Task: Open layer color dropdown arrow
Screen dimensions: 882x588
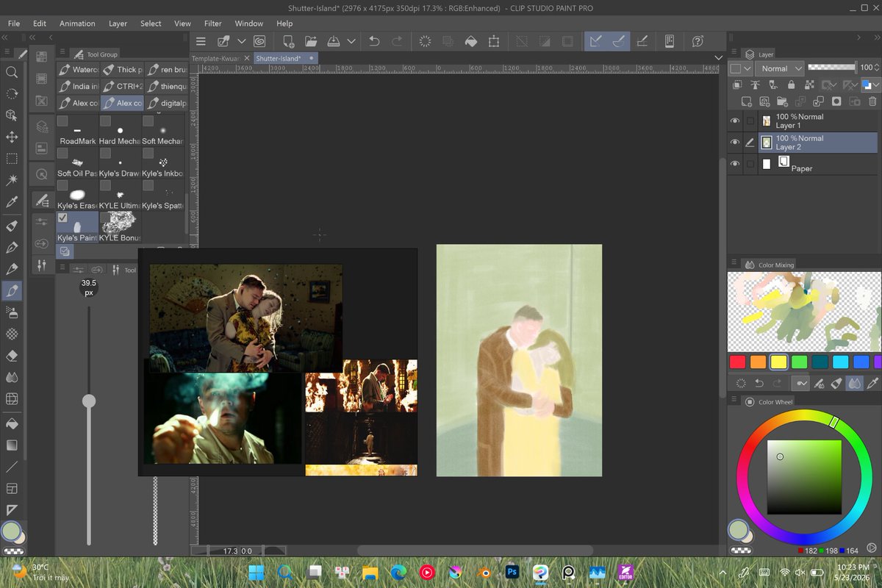Action: point(875,85)
